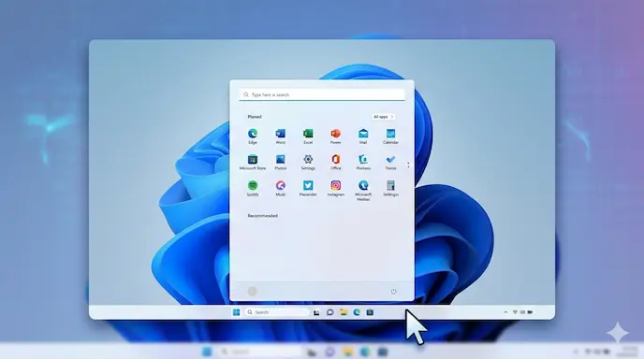
Task: Open Microsoft Store from the taskbar
Action: 370,312
